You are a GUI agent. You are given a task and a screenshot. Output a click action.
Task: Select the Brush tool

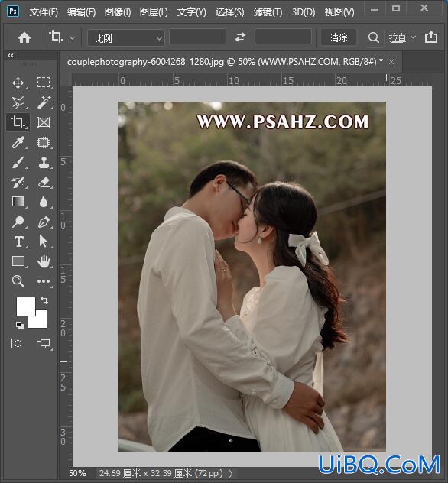click(18, 163)
